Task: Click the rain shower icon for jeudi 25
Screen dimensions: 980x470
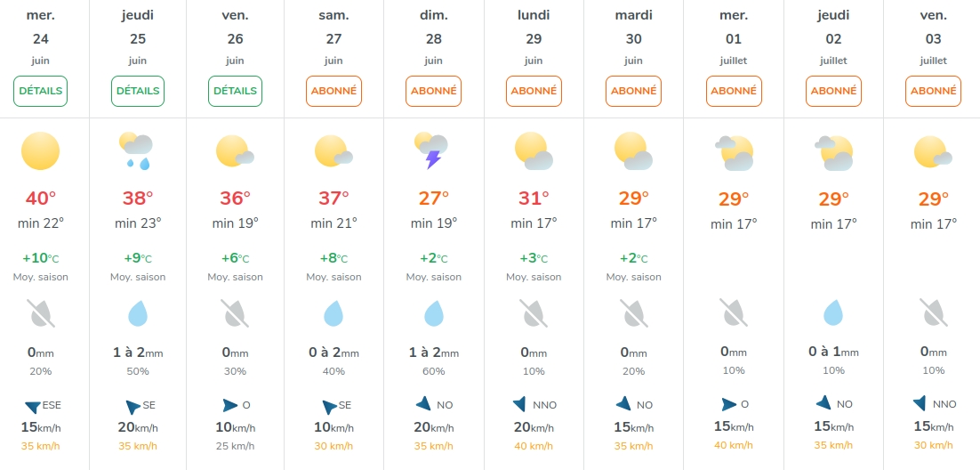Action: (x=137, y=150)
